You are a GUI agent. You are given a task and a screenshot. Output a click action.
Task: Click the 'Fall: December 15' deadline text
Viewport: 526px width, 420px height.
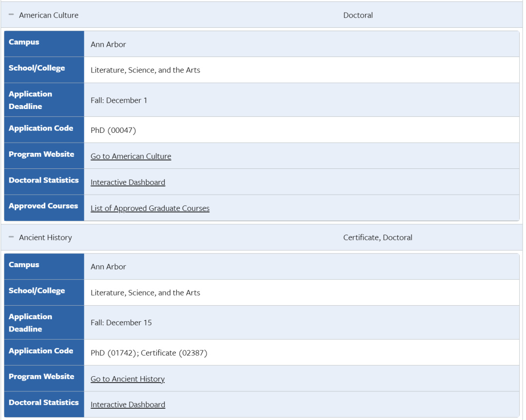121,323
